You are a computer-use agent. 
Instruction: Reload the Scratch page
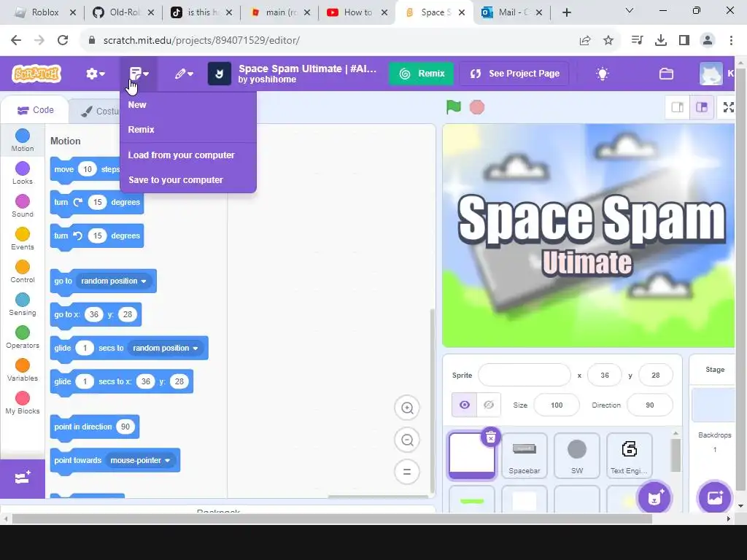click(63, 41)
